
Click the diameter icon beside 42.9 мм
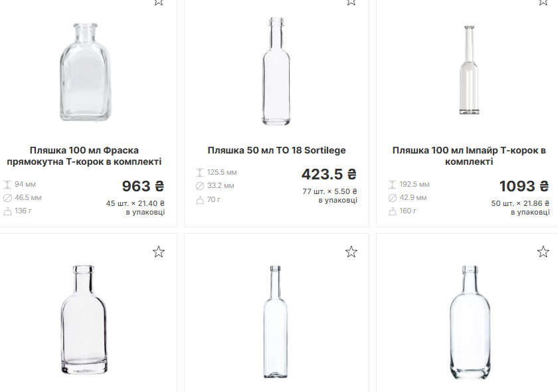[392, 197]
